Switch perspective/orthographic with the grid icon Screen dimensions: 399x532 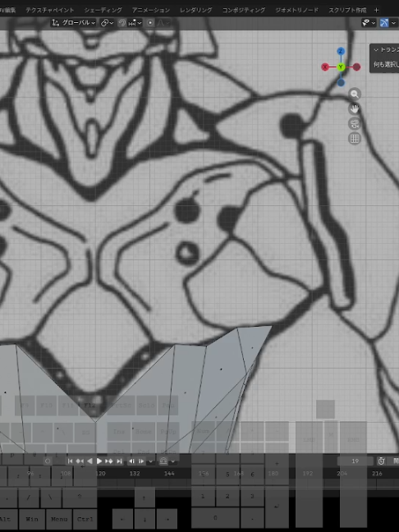click(x=355, y=139)
